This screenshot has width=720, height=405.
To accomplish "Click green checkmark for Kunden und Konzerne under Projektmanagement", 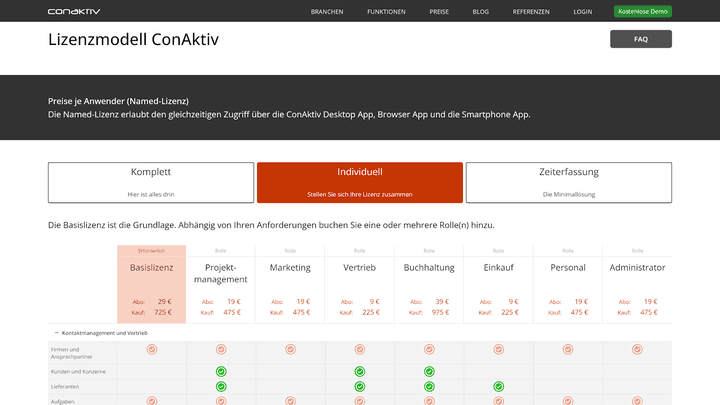I will [221, 371].
